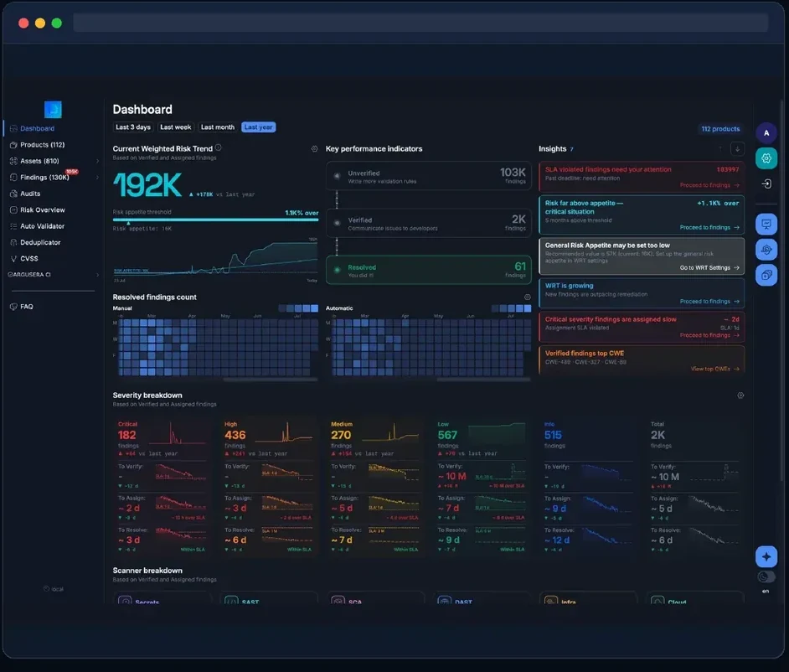Open the presentation monitor icon button

pyautogui.click(x=766, y=224)
